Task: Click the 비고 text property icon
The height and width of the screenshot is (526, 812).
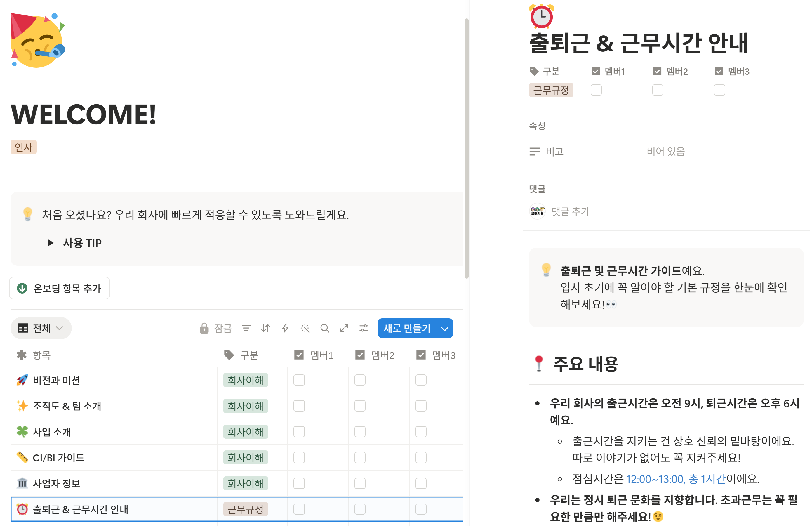Action: pyautogui.click(x=534, y=151)
